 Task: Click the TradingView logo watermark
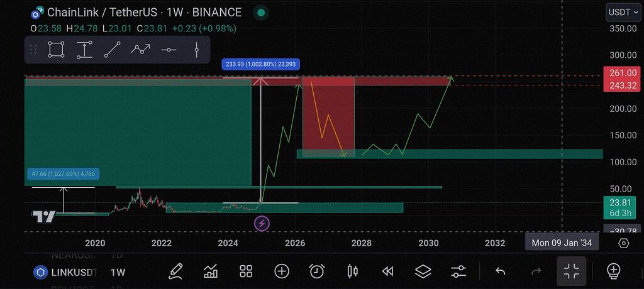point(44,216)
